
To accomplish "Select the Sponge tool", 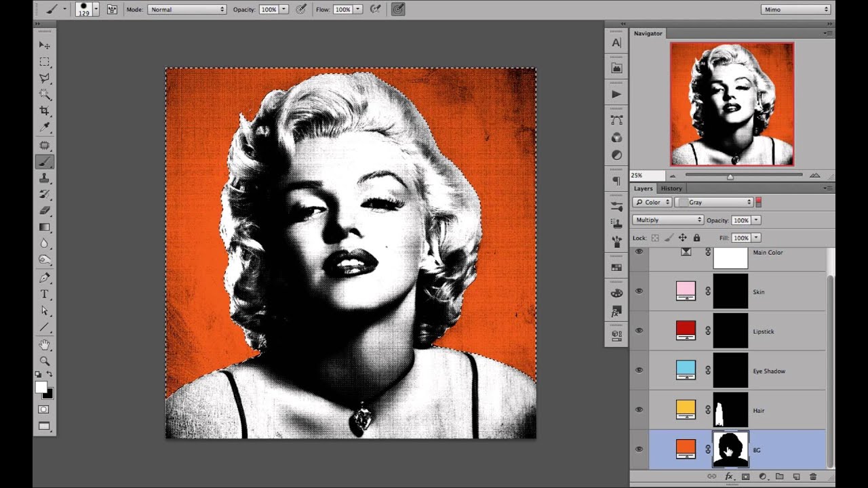I will coord(44,260).
